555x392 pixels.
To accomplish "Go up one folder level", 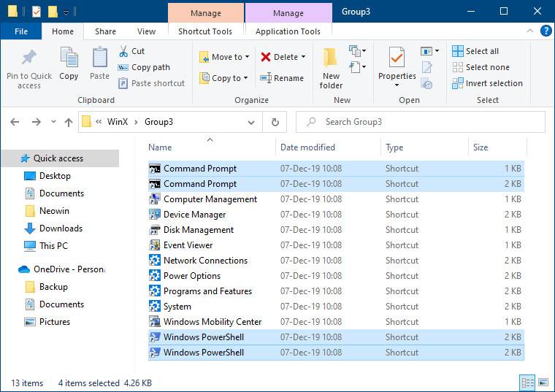I will [x=69, y=122].
